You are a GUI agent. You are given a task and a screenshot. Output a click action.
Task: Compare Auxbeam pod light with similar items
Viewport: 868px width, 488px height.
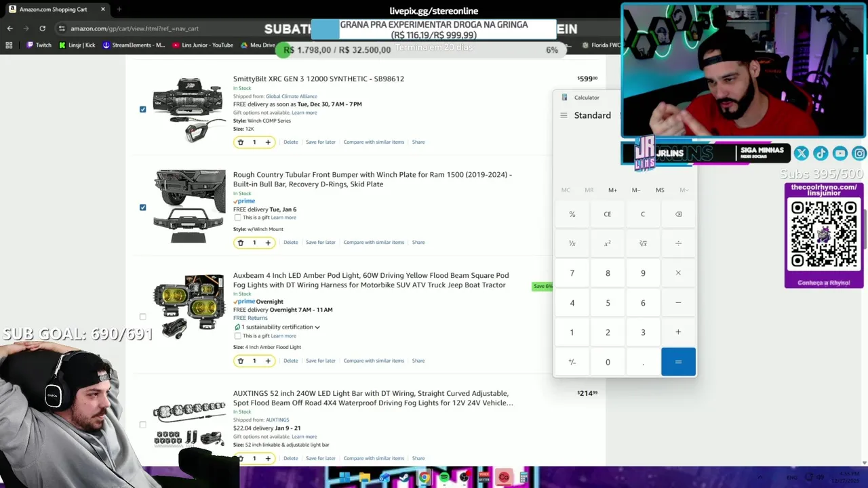pos(374,361)
